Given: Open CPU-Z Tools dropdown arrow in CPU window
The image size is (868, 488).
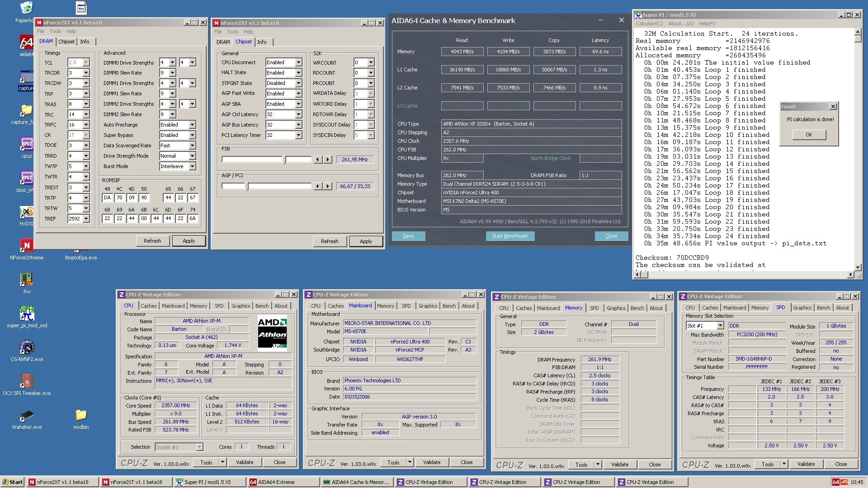Looking at the screenshot, I should coord(222,462).
